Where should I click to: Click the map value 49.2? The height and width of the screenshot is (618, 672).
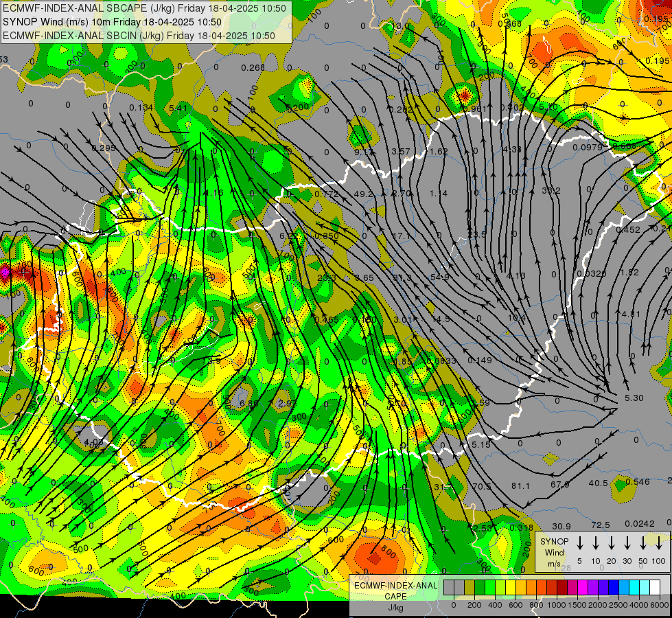point(363,194)
